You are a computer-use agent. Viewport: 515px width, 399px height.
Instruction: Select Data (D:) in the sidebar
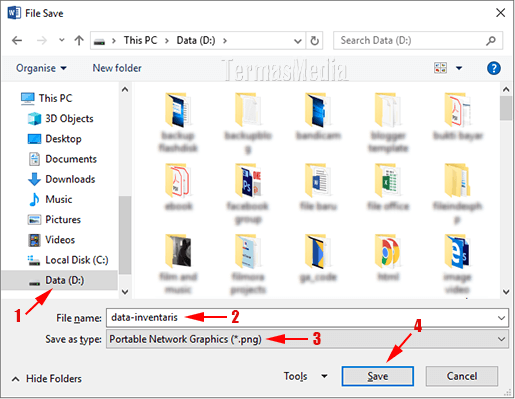pos(60,280)
